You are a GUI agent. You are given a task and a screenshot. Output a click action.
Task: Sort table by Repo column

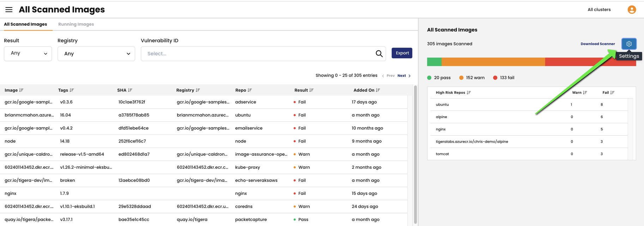(x=250, y=90)
